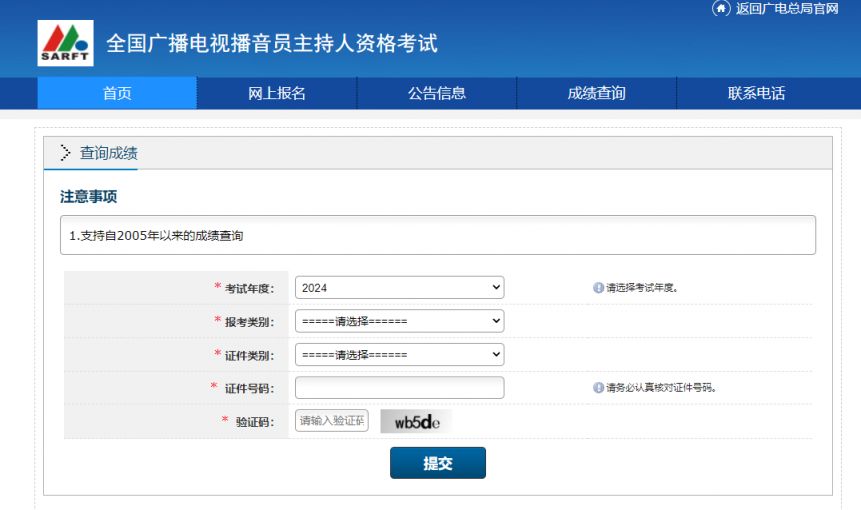
Task: Click the 1.支持自2005年以来的成绩查询 notice
Action: pos(156,236)
